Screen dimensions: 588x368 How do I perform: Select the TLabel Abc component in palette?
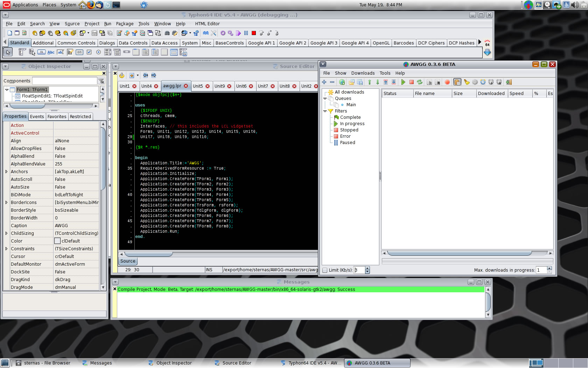click(51, 52)
